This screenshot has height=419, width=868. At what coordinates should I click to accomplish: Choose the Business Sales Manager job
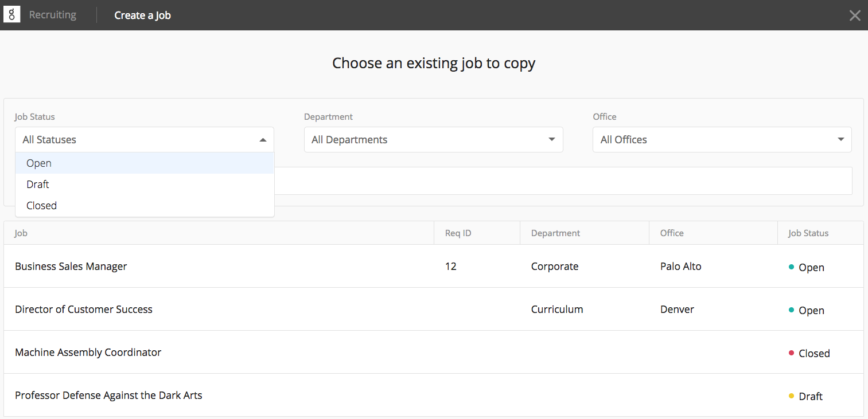pos(71,267)
